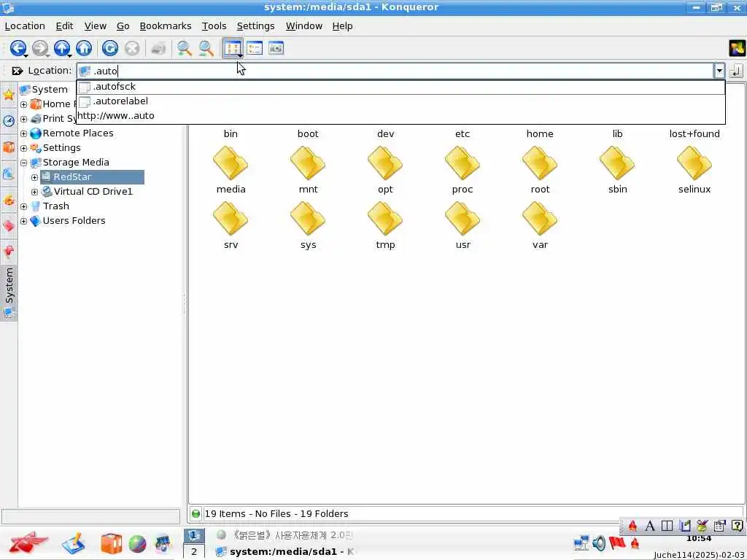Screen dimensions: 747x560
Task: Switch to Tree/List View mode
Action: [x=255, y=48]
